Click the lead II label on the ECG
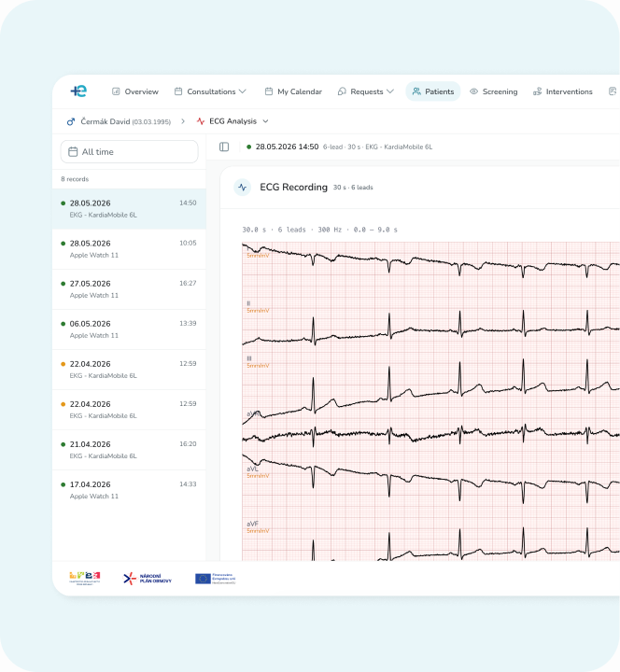This screenshot has width=620, height=672. [x=248, y=303]
